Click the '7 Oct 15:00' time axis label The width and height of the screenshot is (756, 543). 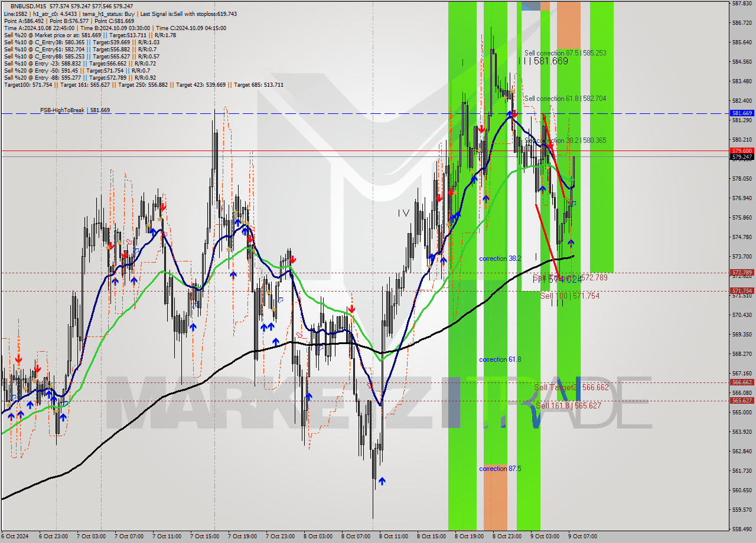pyautogui.click(x=204, y=537)
